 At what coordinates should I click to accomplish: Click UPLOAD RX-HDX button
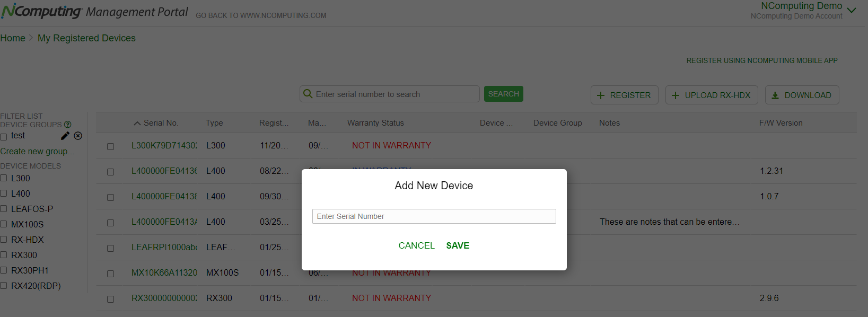tap(712, 95)
